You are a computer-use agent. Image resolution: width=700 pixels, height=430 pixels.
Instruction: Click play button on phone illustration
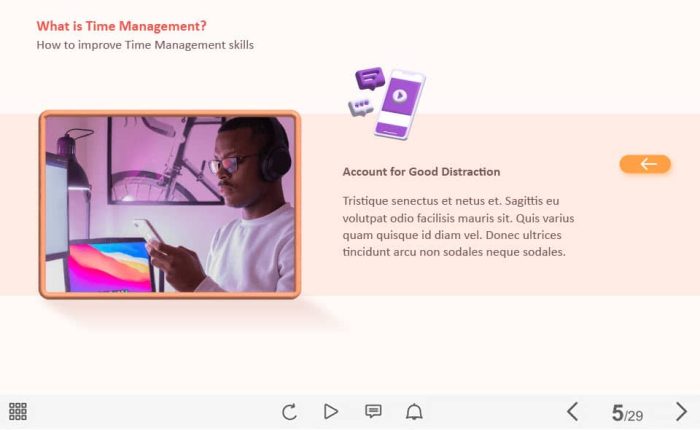[x=399, y=97]
